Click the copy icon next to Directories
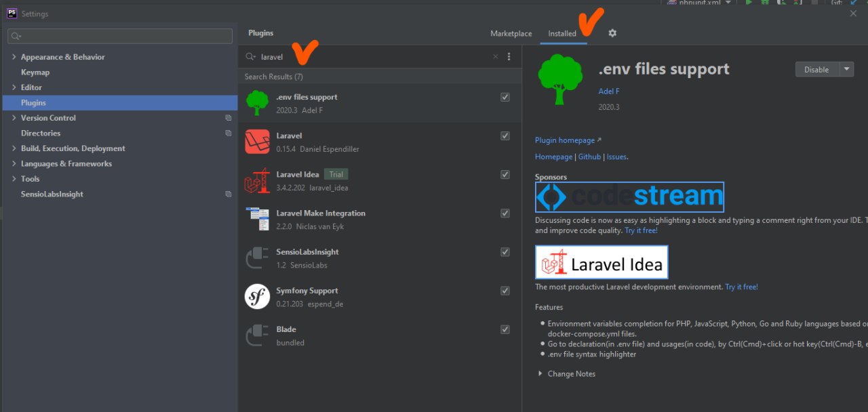868x412 pixels. tap(229, 133)
